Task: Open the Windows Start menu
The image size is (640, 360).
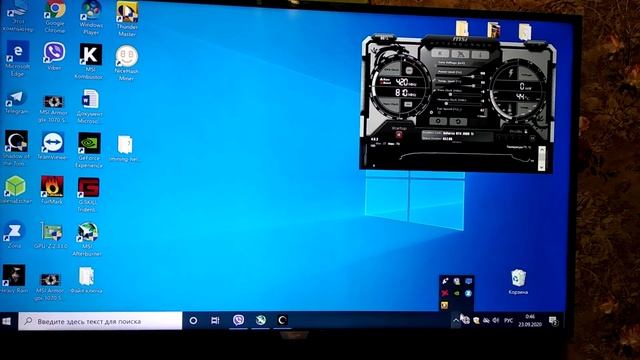Action: pyautogui.click(x=7, y=321)
